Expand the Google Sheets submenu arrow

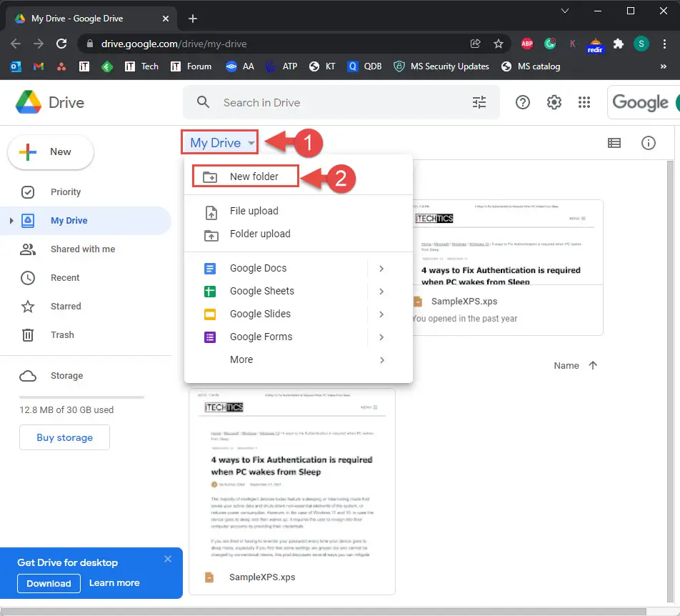tap(381, 292)
